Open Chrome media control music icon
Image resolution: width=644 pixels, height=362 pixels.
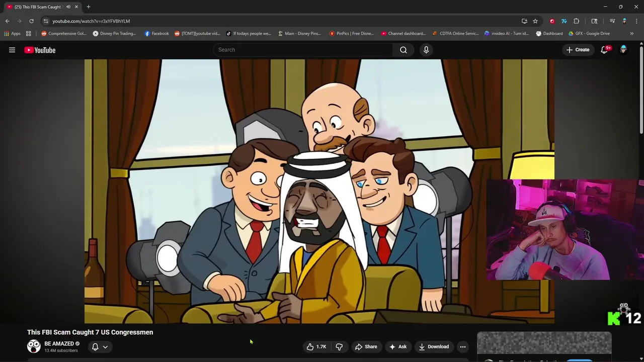click(x=612, y=21)
